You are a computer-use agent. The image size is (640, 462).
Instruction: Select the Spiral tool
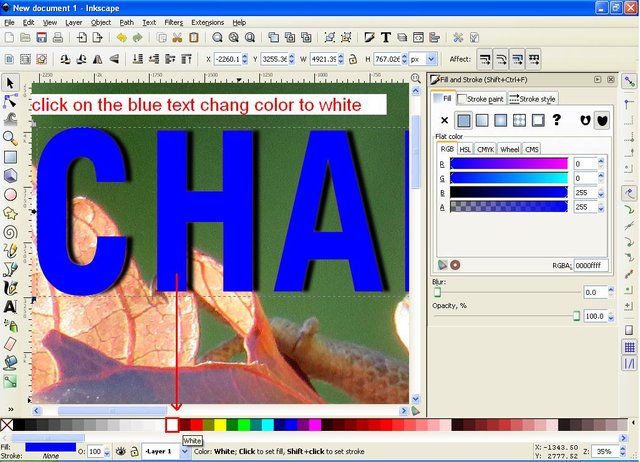pyautogui.click(x=10, y=232)
